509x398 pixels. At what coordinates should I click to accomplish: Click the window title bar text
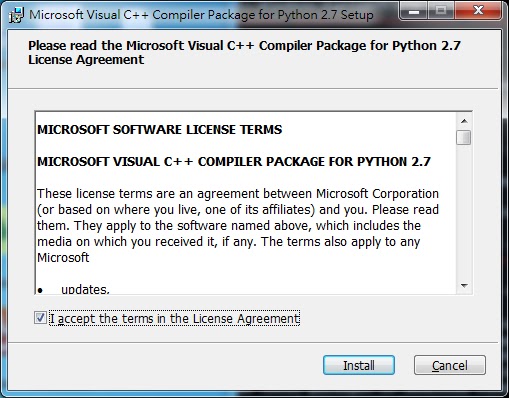201,15
